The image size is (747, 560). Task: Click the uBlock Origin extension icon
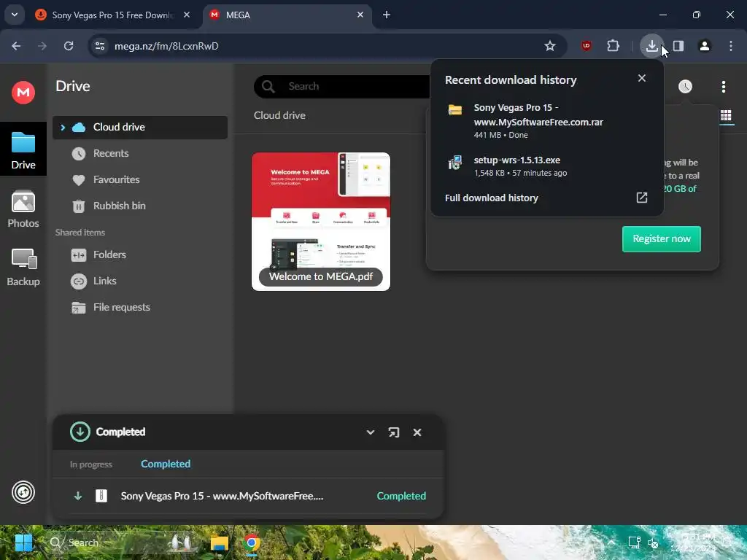[x=587, y=46]
